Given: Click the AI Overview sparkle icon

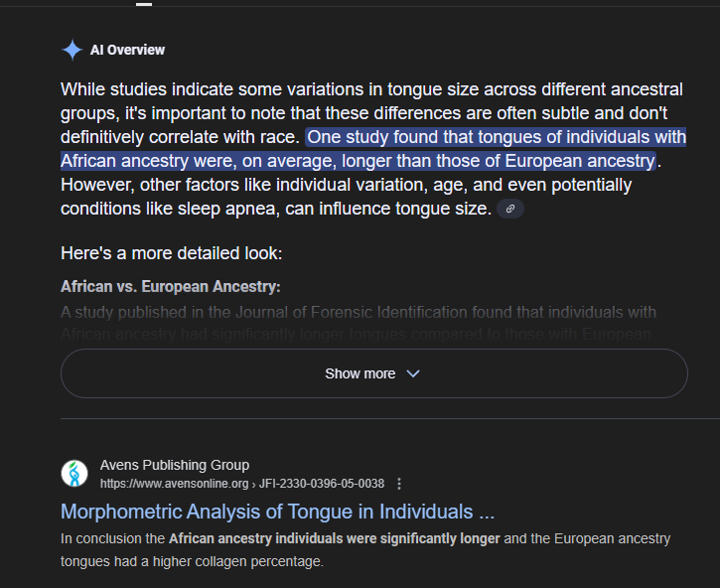Looking at the screenshot, I should pos(72,50).
